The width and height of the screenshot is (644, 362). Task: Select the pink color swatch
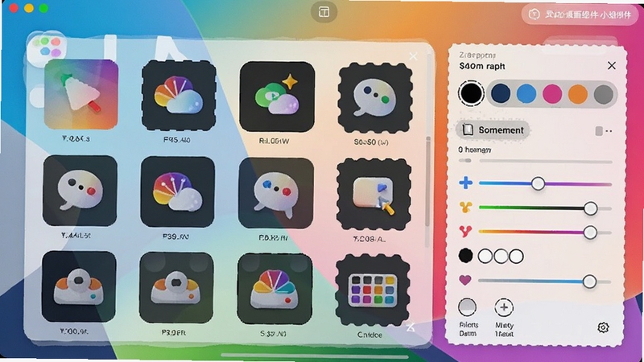click(x=552, y=93)
